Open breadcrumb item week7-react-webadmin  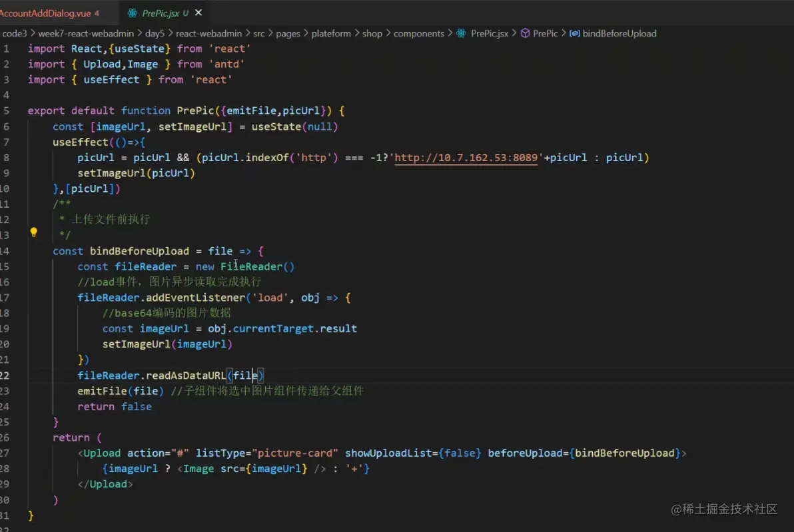(x=86, y=33)
